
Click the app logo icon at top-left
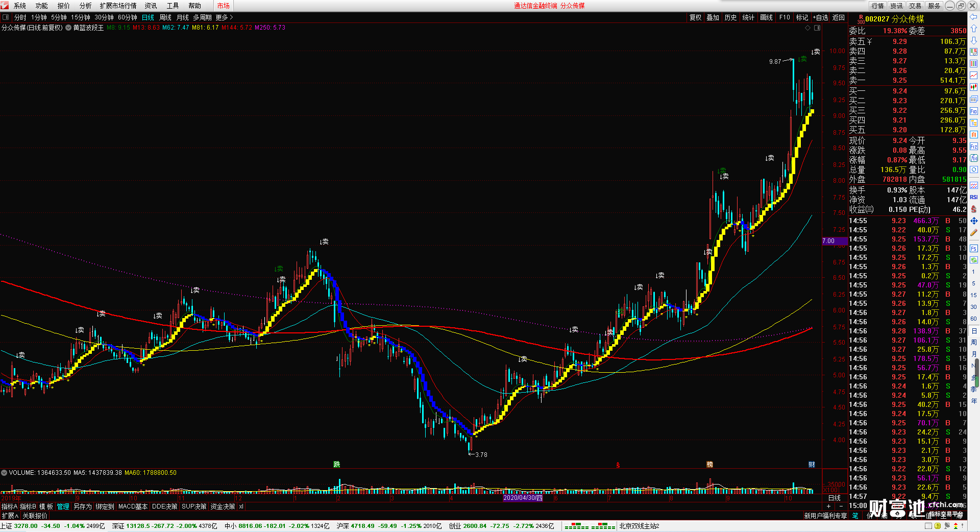click(5, 6)
